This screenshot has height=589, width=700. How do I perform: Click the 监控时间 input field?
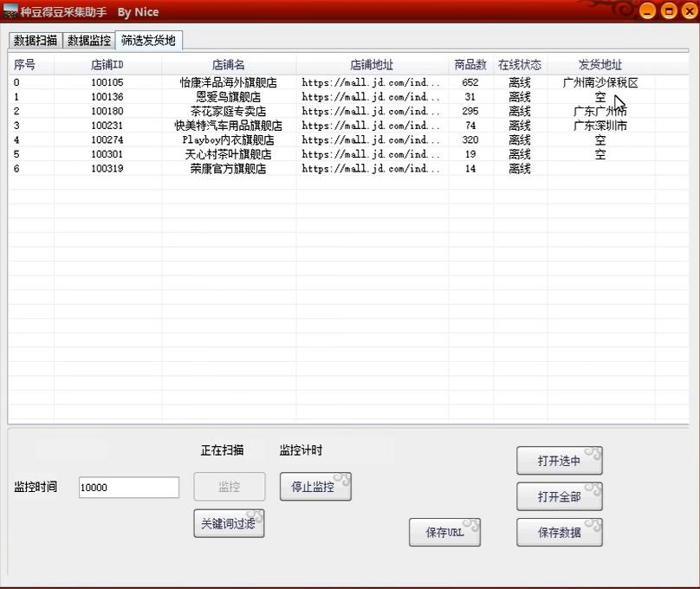click(x=128, y=487)
